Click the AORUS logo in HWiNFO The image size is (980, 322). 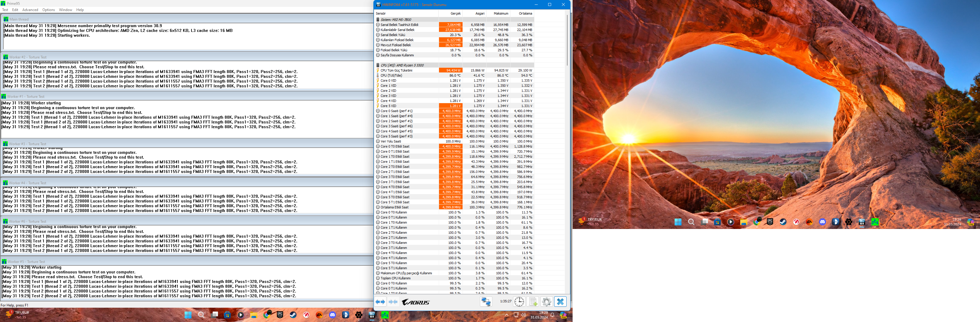point(416,302)
